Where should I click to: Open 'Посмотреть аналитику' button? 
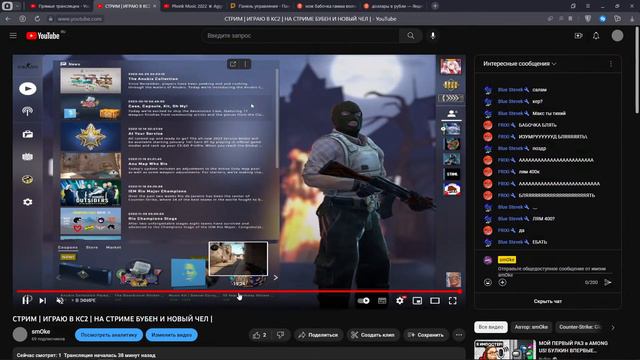tap(109, 335)
